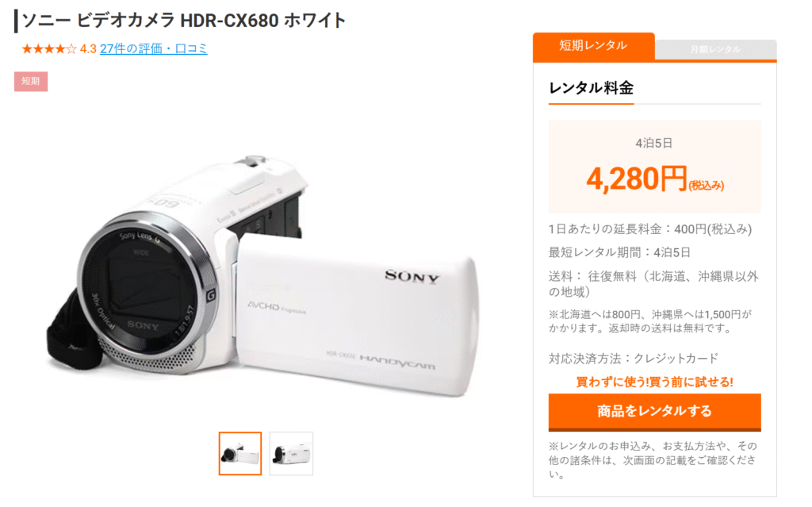812x507 pixels.
Task: Click the 最短レンタル期間 line
Action: pos(620,252)
